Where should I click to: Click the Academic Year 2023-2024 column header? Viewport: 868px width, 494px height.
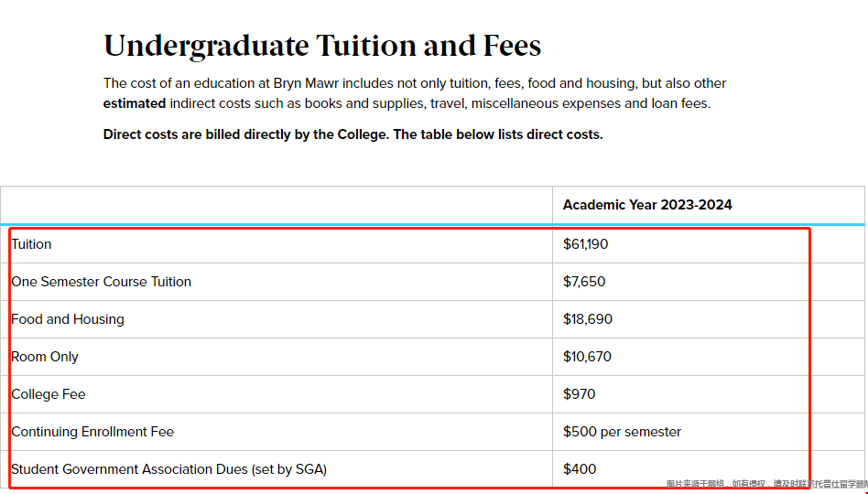pyautogui.click(x=647, y=205)
